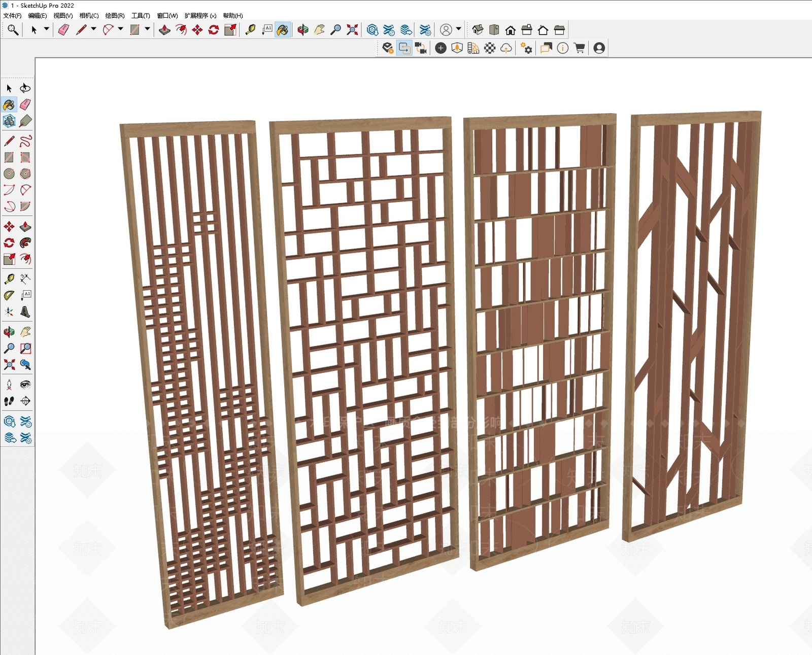Open the Line tools dropdown arrow
Screen dimensions: 812x655
93,29
